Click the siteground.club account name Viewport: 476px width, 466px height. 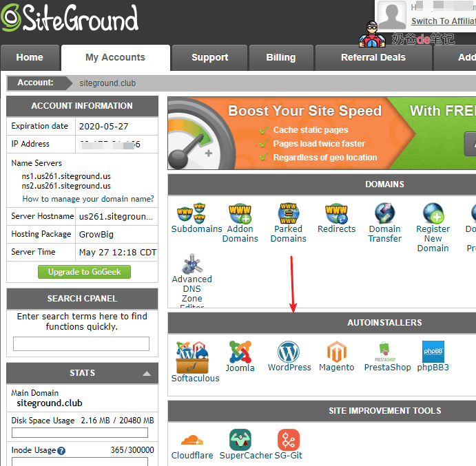coord(107,83)
